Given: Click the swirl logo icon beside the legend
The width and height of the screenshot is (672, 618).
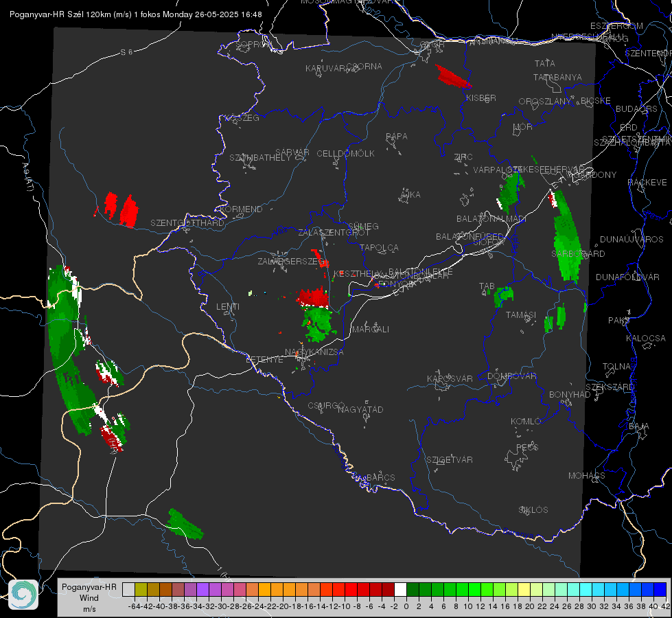Looking at the screenshot, I should pyautogui.click(x=23, y=595).
